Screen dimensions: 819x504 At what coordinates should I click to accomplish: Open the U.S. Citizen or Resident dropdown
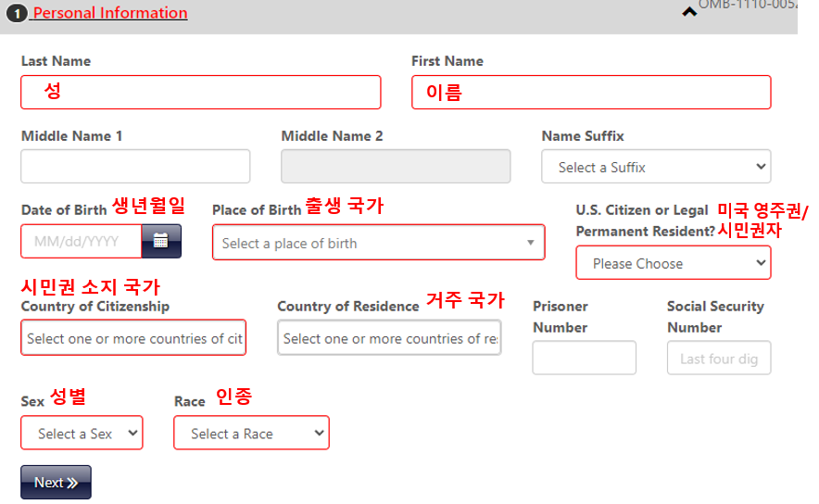[673, 263]
